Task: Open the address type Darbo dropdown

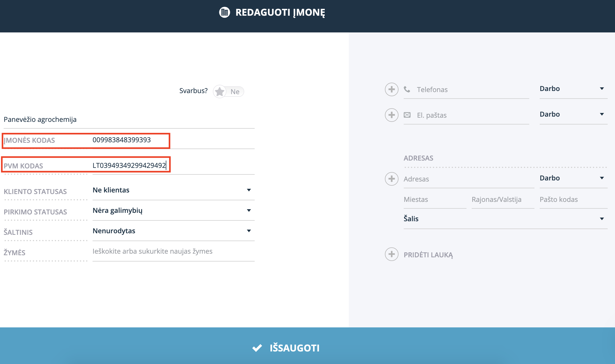Action: tap(573, 178)
